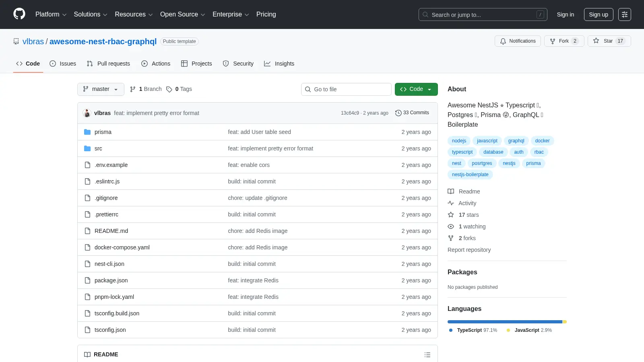Click the eye icon beside 1 watching
This screenshot has width=644, height=362.
click(x=451, y=226)
